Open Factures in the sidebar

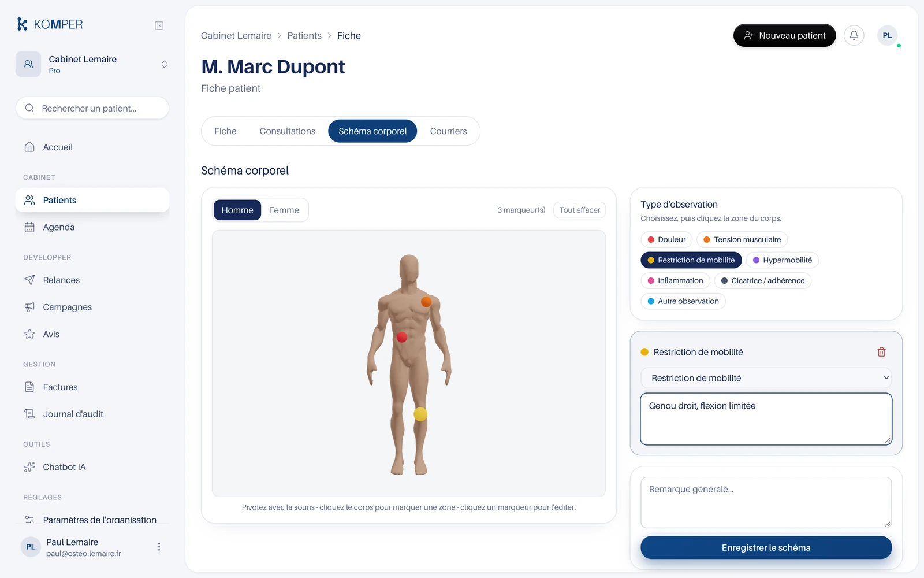[x=92, y=387]
